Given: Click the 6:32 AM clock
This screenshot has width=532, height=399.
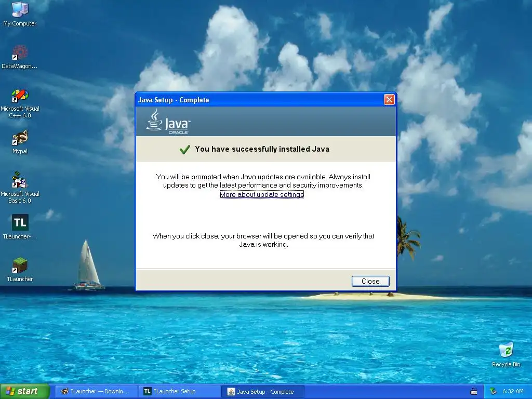Looking at the screenshot, I should (x=513, y=392).
